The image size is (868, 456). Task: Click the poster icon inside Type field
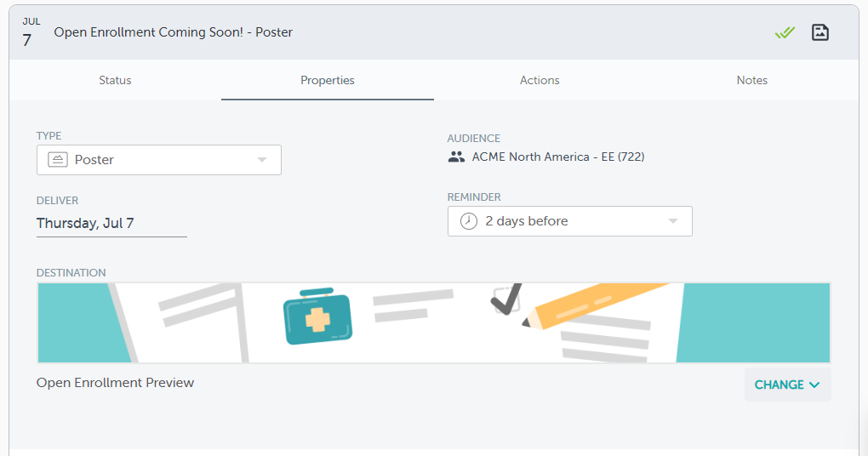point(58,160)
